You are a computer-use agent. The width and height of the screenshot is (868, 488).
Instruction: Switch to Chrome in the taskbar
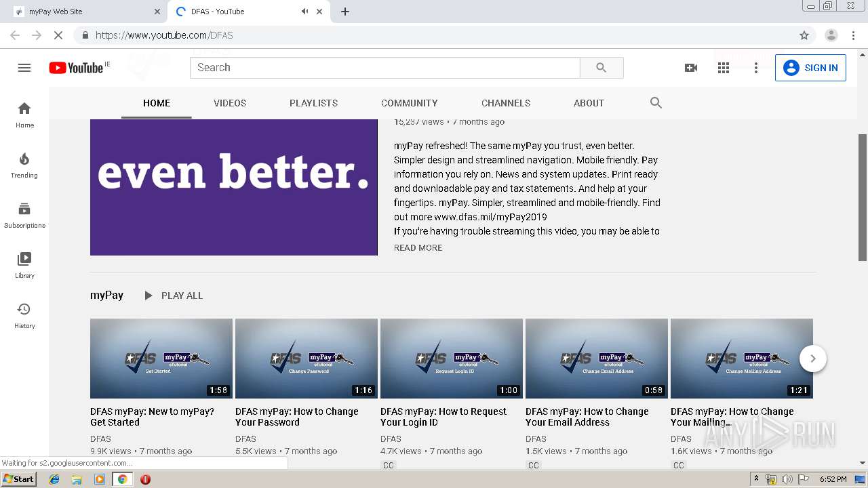point(122,479)
